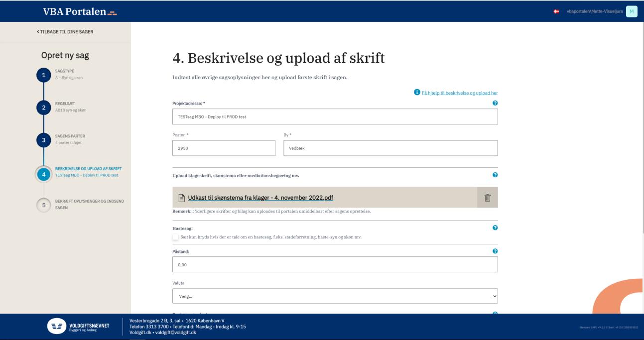Click the Bemærk note about additional uploads

click(271, 212)
